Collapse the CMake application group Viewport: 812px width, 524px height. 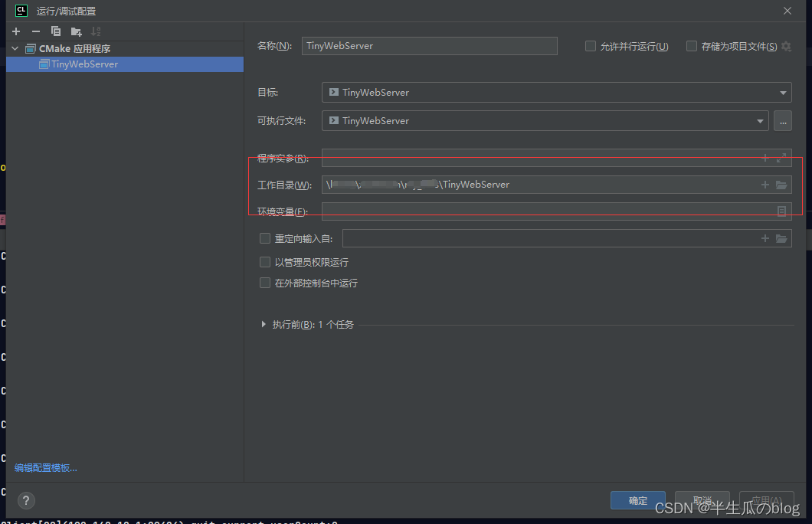click(x=14, y=47)
